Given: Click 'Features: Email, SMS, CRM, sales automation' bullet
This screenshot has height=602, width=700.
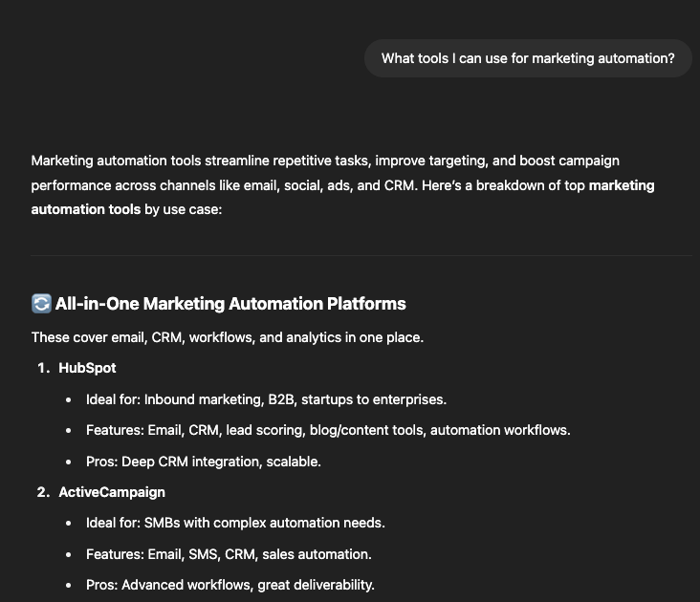Looking at the screenshot, I should [x=229, y=554].
